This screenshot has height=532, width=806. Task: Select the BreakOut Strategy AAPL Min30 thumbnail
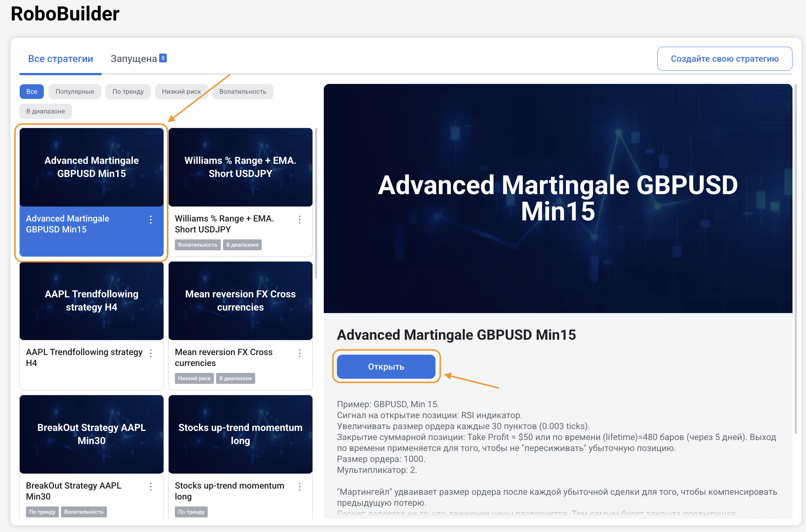click(92, 434)
